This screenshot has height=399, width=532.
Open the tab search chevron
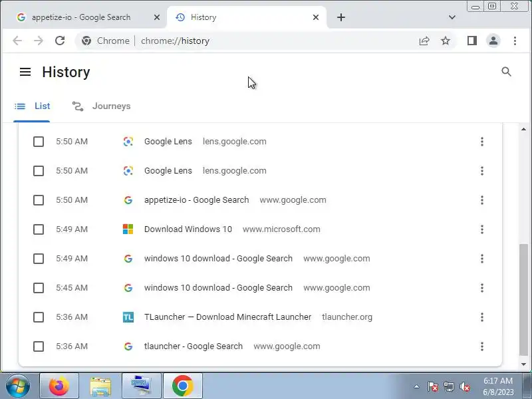452,17
